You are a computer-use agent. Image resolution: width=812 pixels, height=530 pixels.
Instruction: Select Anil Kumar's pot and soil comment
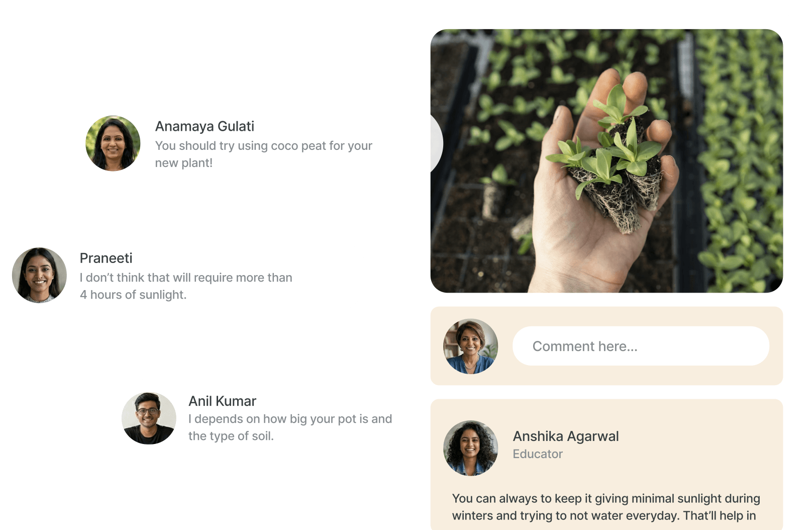290,427
